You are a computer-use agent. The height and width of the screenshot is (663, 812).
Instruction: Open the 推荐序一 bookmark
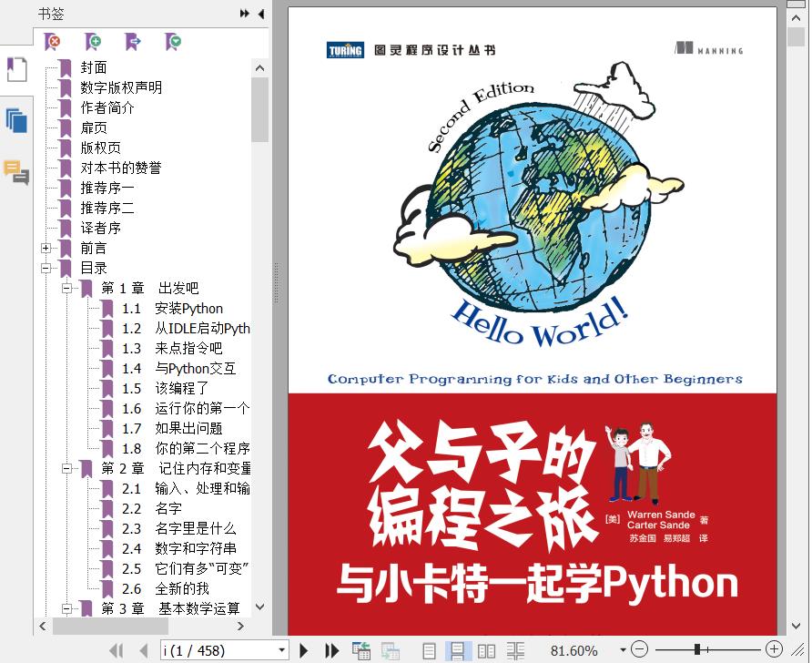point(107,188)
